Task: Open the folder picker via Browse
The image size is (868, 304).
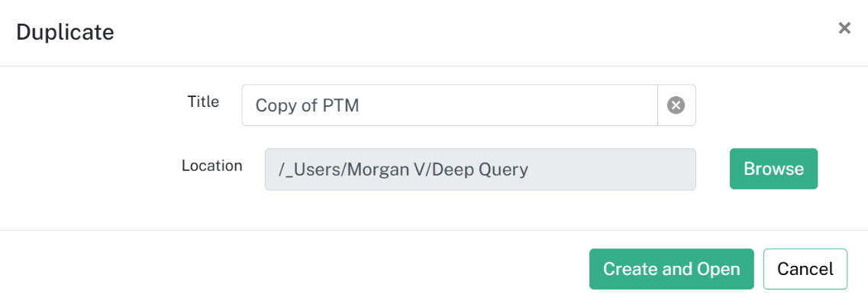Action: point(773,169)
